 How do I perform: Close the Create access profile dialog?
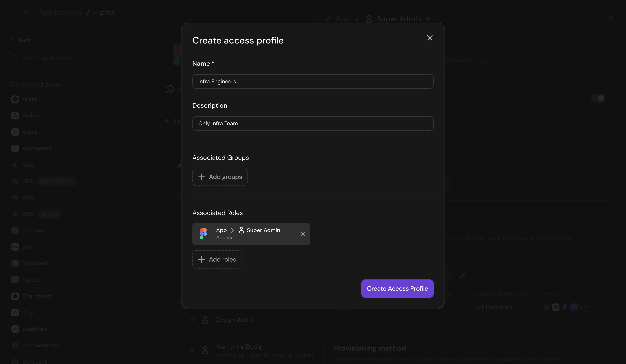coord(430,38)
